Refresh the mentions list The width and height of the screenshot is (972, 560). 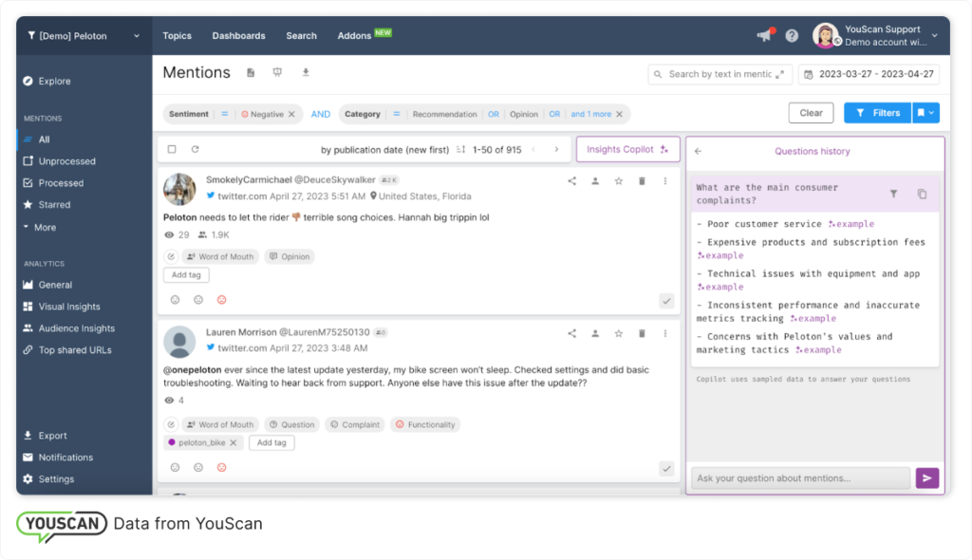[196, 150]
